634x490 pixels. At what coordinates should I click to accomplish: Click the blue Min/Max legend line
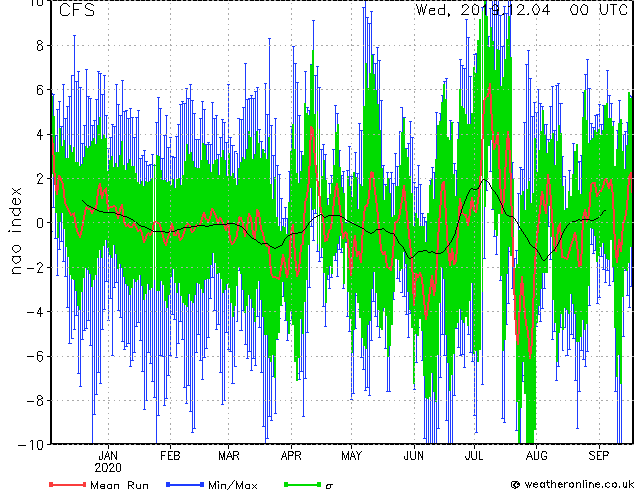click(x=185, y=484)
